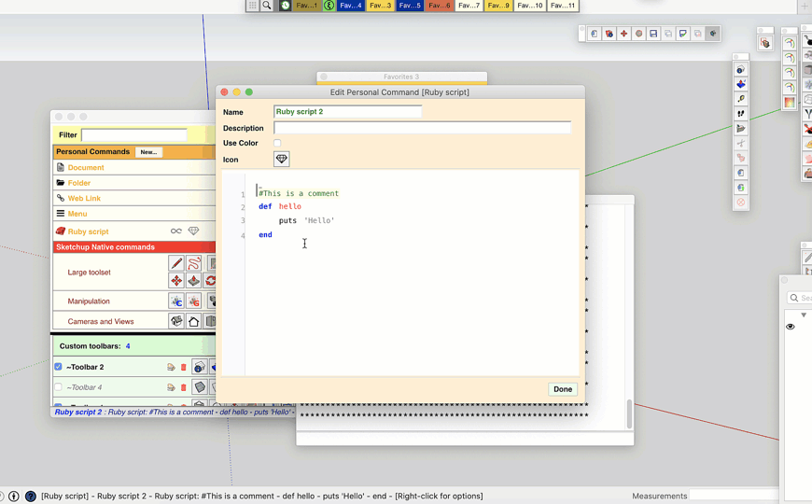Image resolution: width=812 pixels, height=504 pixels.
Task: Click the edit icon on ~Toolbar 4 row
Action: coord(171,387)
